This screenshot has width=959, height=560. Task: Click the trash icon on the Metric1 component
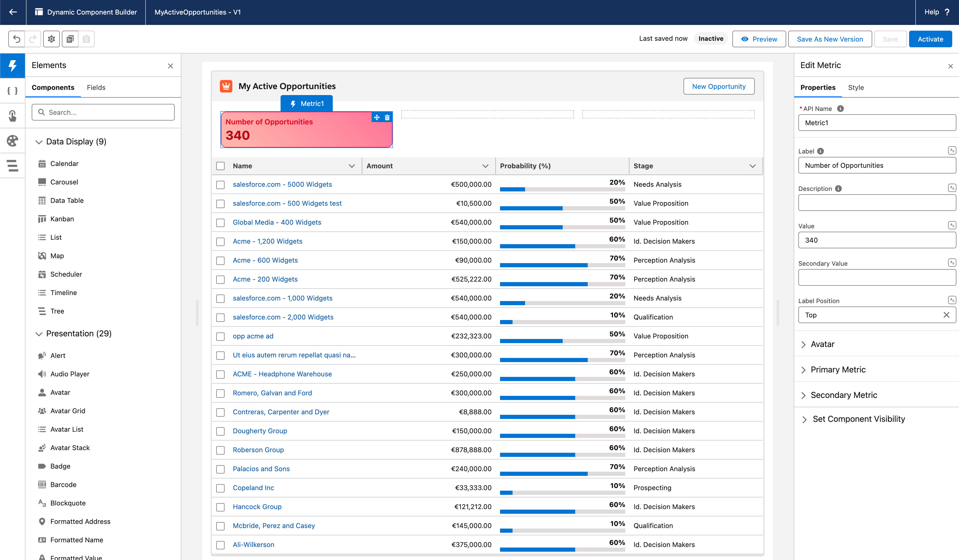pyautogui.click(x=387, y=118)
